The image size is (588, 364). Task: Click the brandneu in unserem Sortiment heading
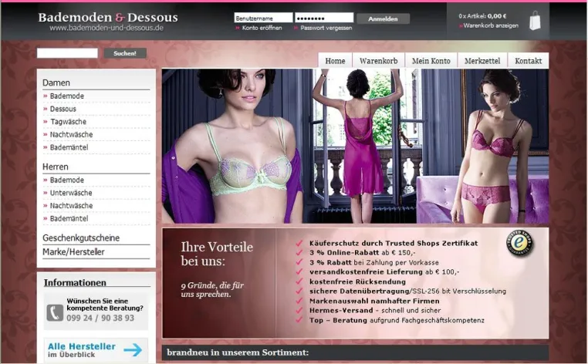pos(238,352)
